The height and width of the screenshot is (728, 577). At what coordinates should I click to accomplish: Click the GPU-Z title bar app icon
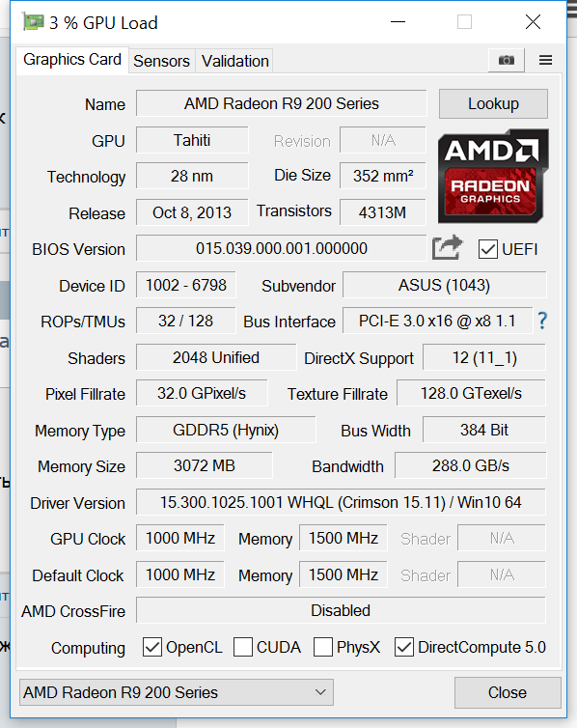33,22
